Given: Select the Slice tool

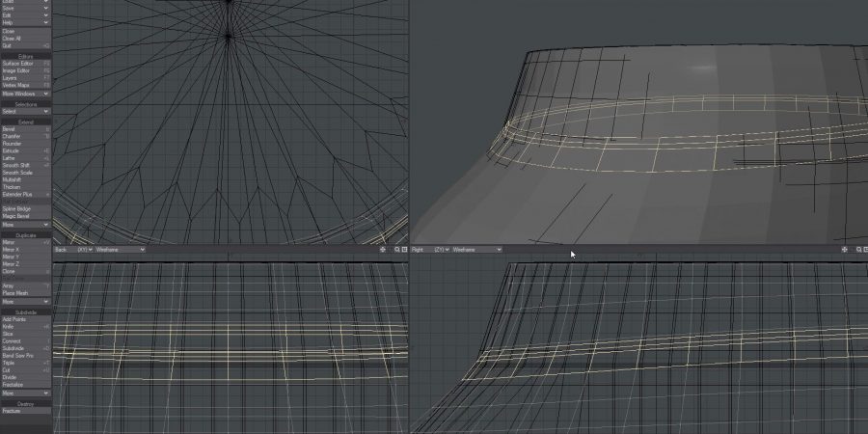Looking at the screenshot, I should point(25,334).
